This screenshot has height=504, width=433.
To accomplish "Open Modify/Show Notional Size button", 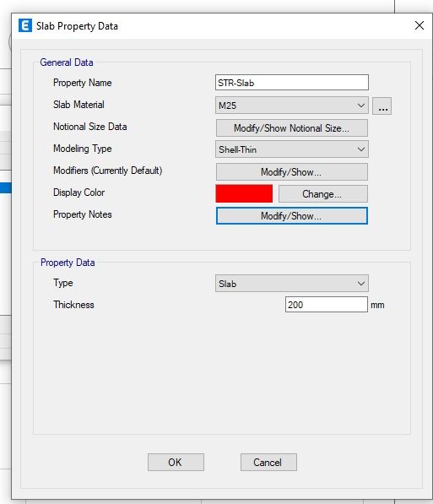I will (292, 128).
